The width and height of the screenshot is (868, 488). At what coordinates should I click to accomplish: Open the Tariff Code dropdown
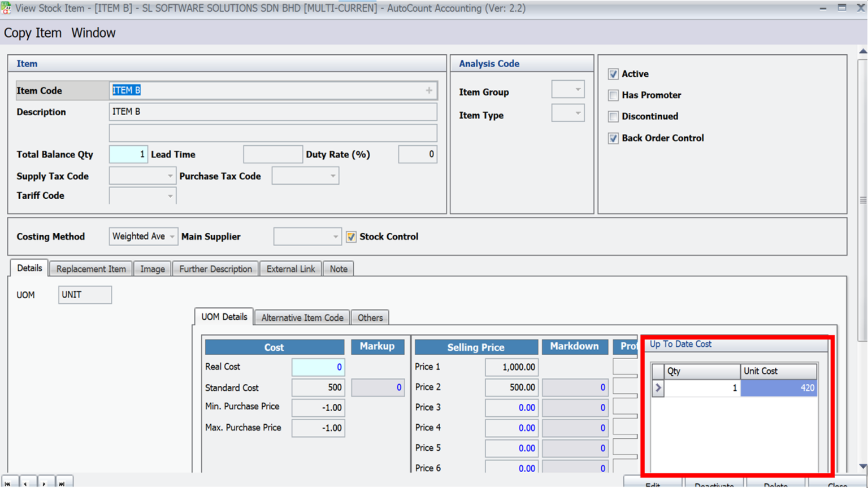pos(170,196)
